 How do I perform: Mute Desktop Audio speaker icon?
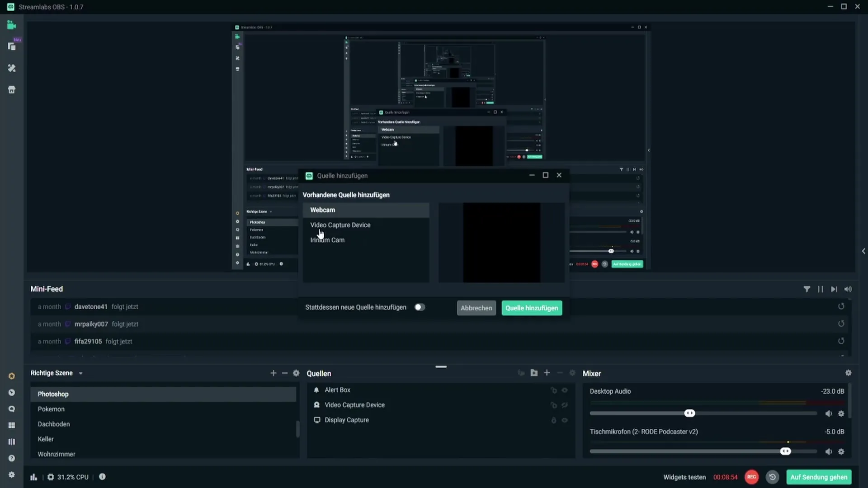click(829, 413)
